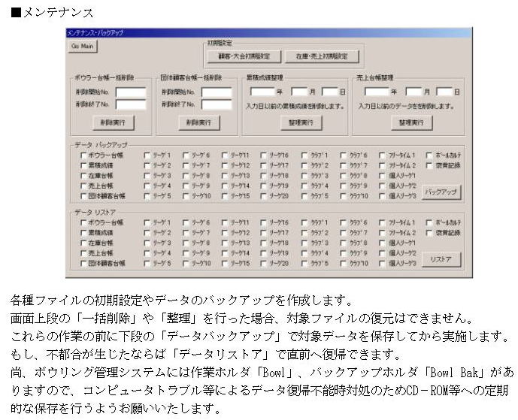
Task: Check ボウラー台帳 in データ バックアップ
Action: (x=83, y=156)
